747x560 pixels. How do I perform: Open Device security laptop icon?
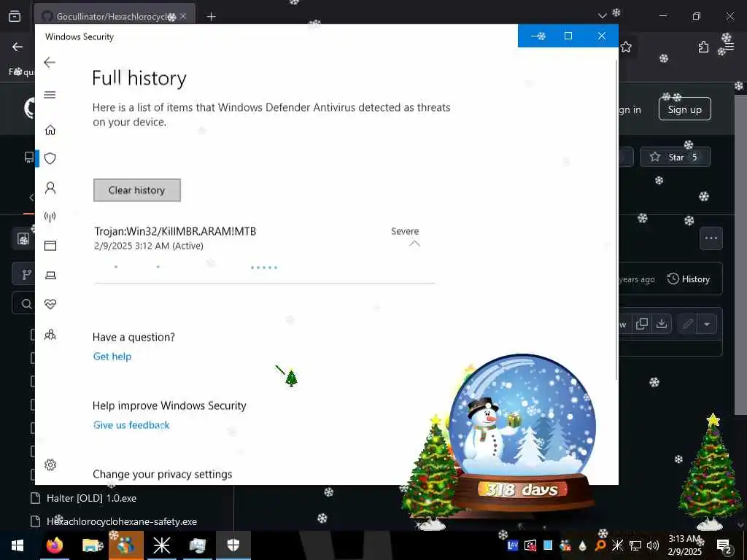click(x=50, y=275)
